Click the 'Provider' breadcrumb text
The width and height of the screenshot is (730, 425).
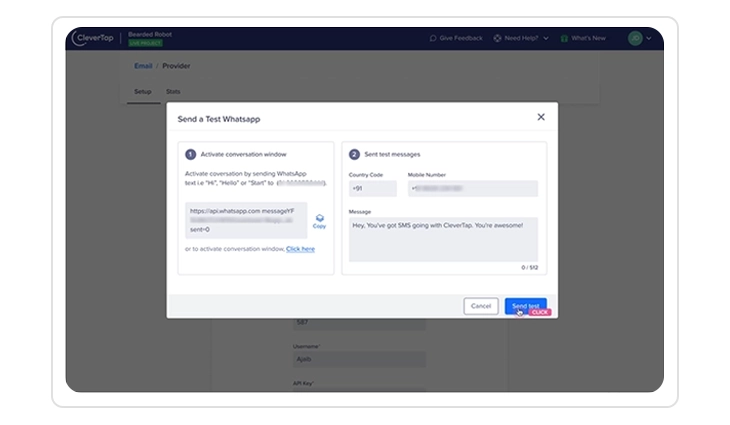(176, 66)
